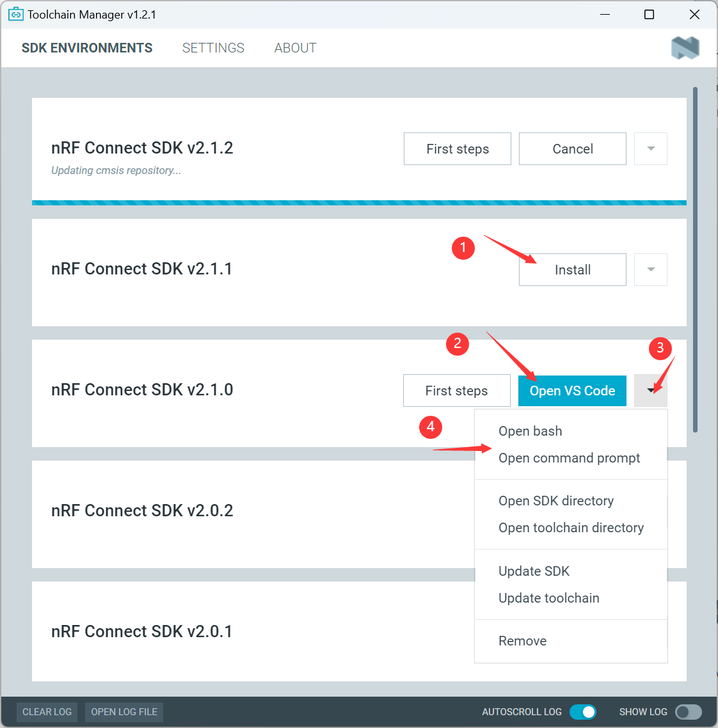
Task: Click the Nordic Semiconductor logo
Action: click(685, 47)
